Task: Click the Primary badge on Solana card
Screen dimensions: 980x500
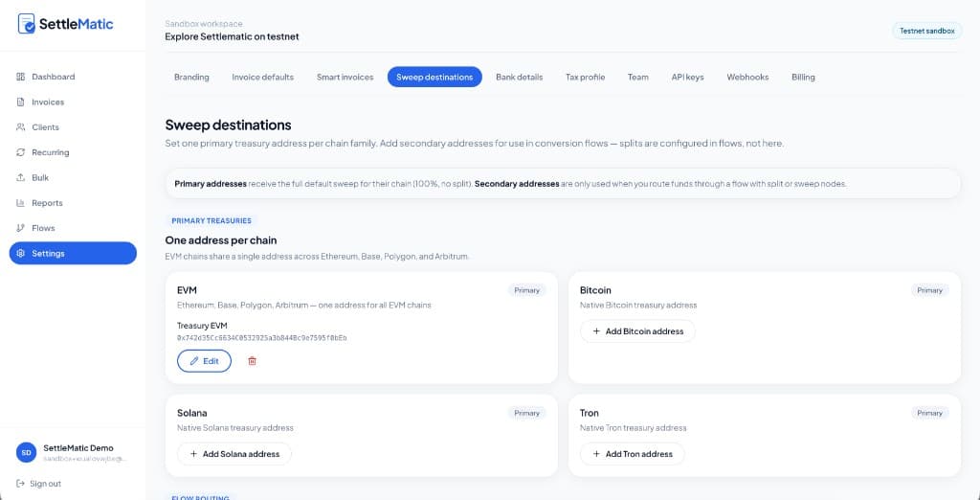Action: [527, 413]
